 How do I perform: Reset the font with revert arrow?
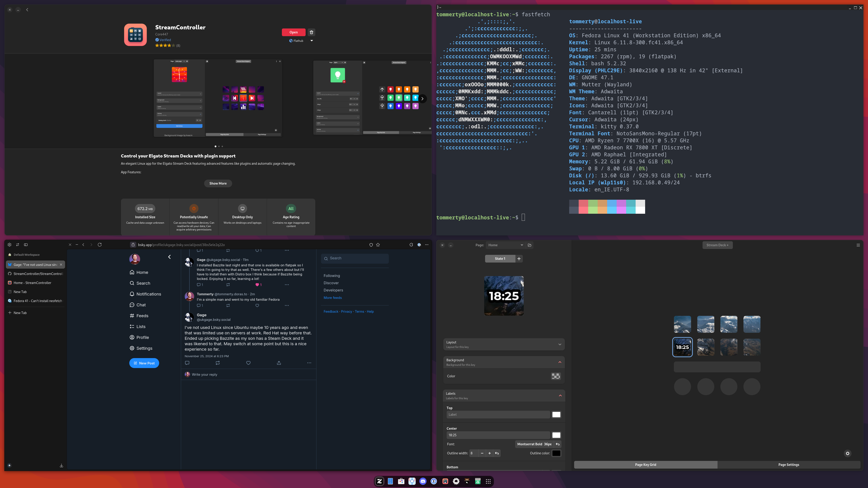(558, 444)
